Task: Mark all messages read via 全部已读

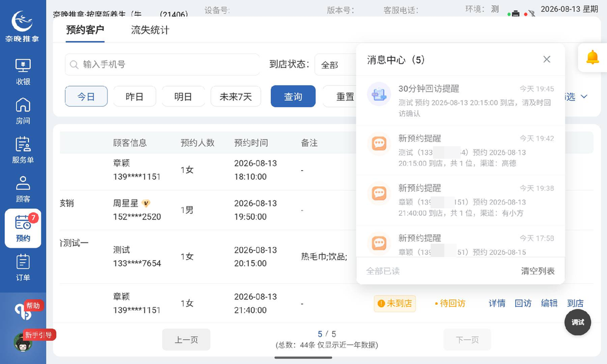Action: [383, 271]
